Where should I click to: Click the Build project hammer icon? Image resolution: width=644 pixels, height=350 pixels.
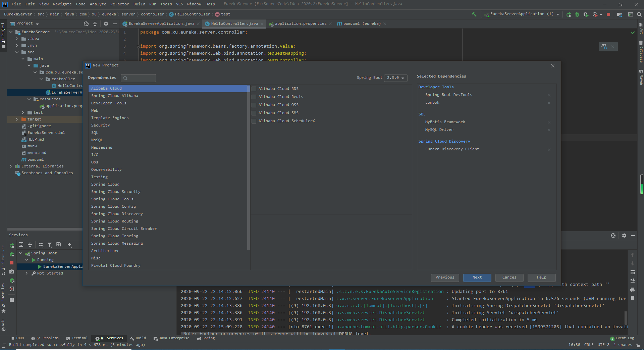point(474,14)
